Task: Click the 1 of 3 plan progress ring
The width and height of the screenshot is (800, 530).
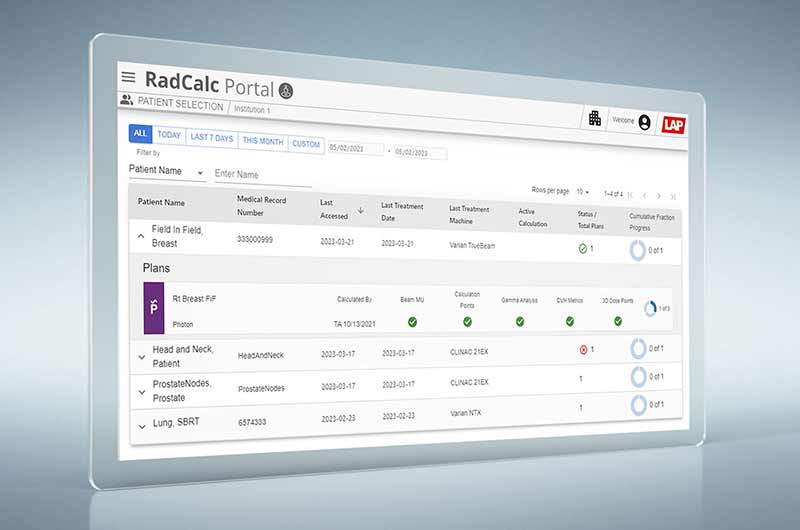Action: pyautogui.click(x=650, y=309)
